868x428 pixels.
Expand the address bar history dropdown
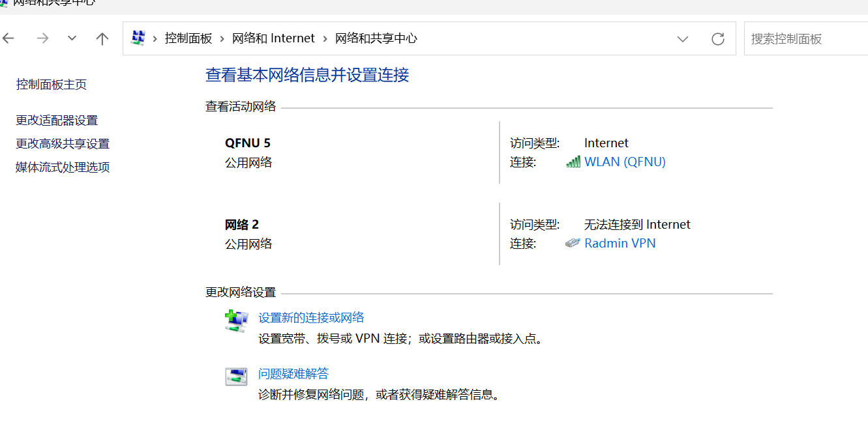pos(683,39)
